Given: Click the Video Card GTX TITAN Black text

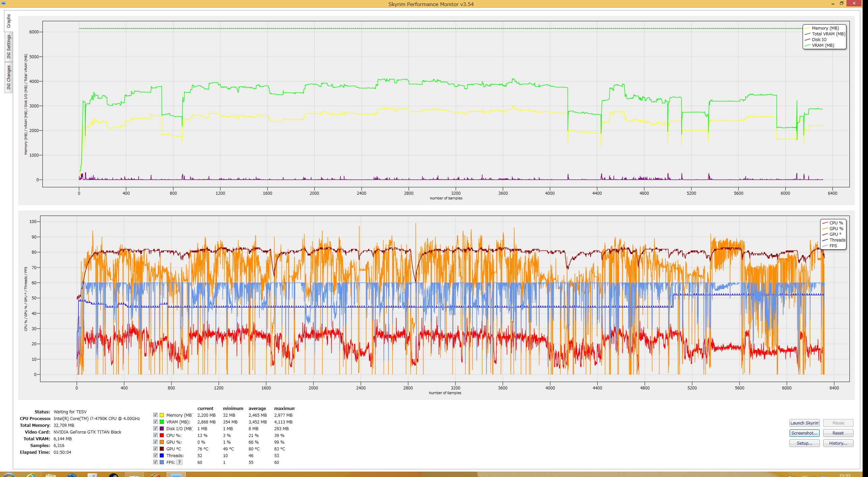Looking at the screenshot, I should (x=87, y=432).
